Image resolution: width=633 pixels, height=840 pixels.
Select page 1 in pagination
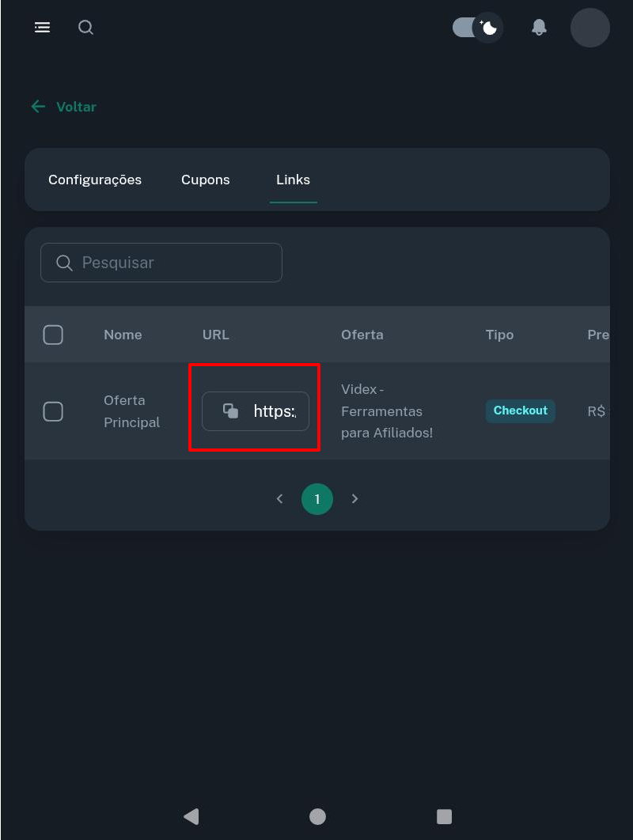(x=317, y=499)
